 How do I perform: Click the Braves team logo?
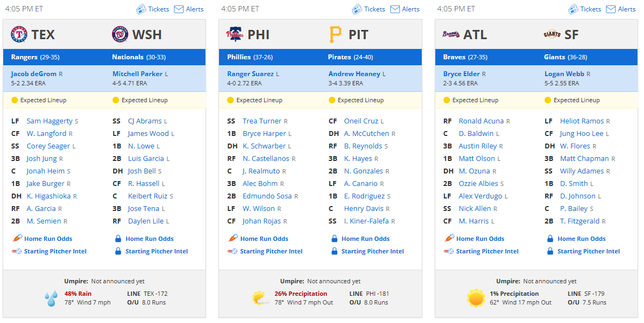[x=451, y=34]
